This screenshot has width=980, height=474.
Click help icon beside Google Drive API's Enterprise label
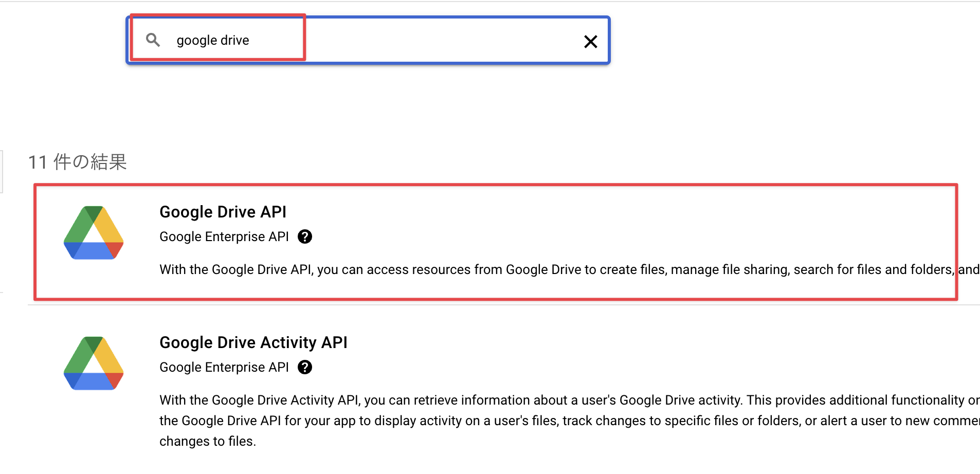[x=305, y=236]
